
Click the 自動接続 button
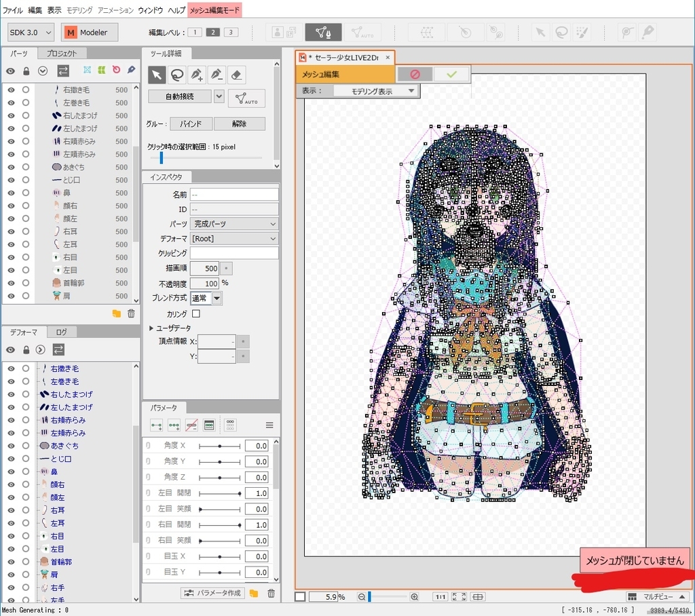[179, 96]
